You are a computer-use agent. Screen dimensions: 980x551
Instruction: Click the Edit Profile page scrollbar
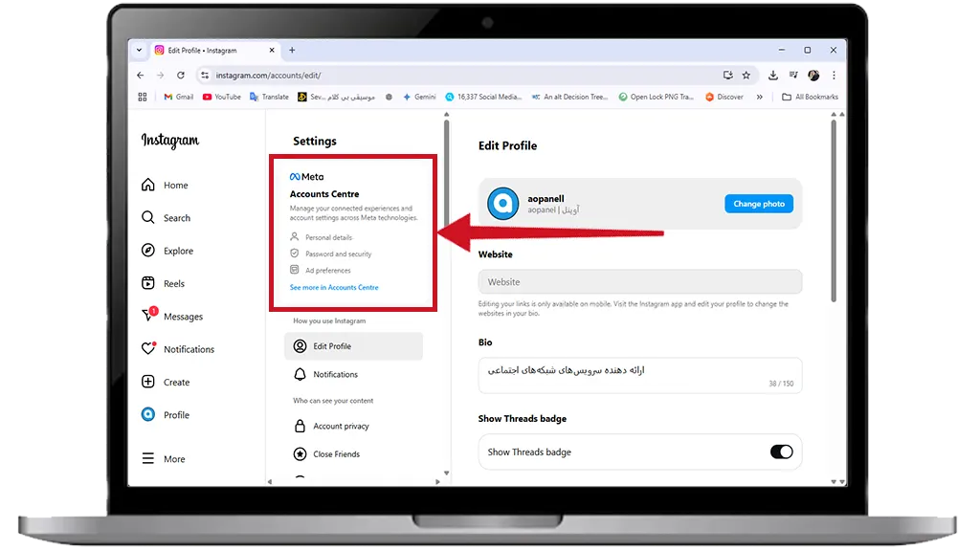click(x=834, y=211)
